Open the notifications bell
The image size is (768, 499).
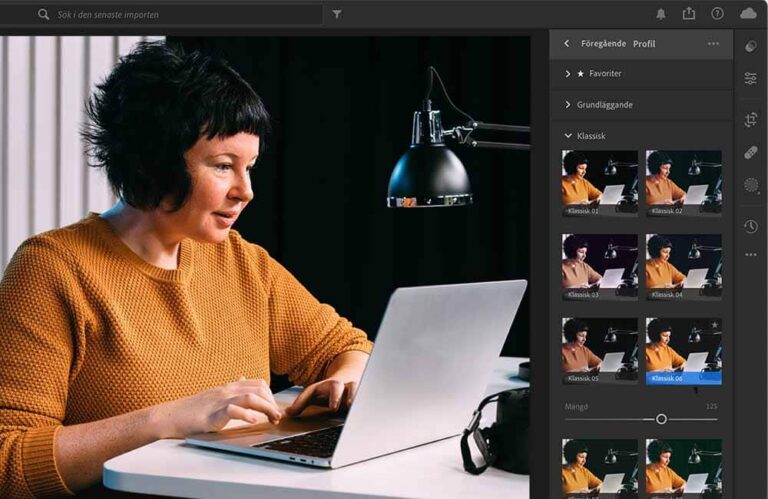pos(660,14)
